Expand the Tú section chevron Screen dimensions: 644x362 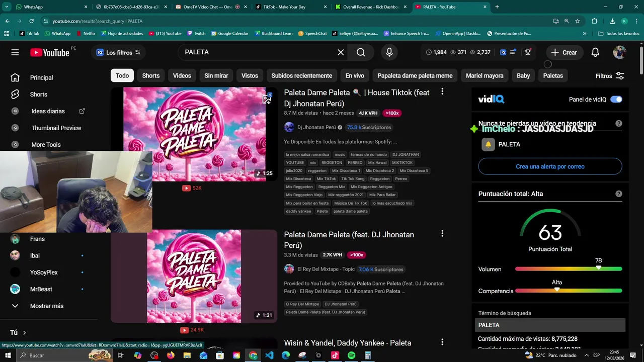click(24, 332)
